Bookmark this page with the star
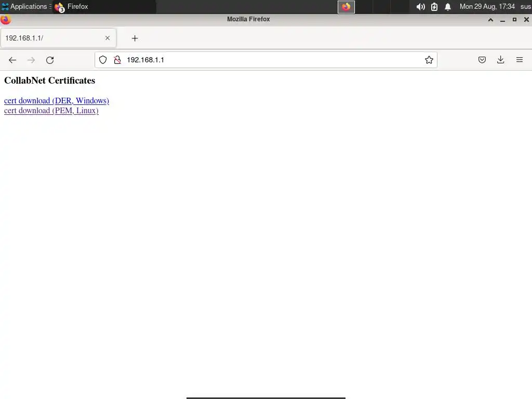Viewport: 532px width, 399px height. pyautogui.click(x=429, y=60)
